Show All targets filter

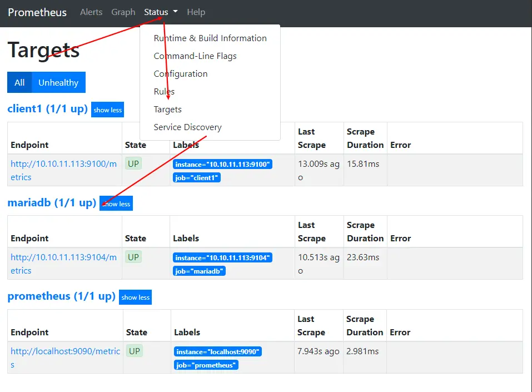point(19,83)
